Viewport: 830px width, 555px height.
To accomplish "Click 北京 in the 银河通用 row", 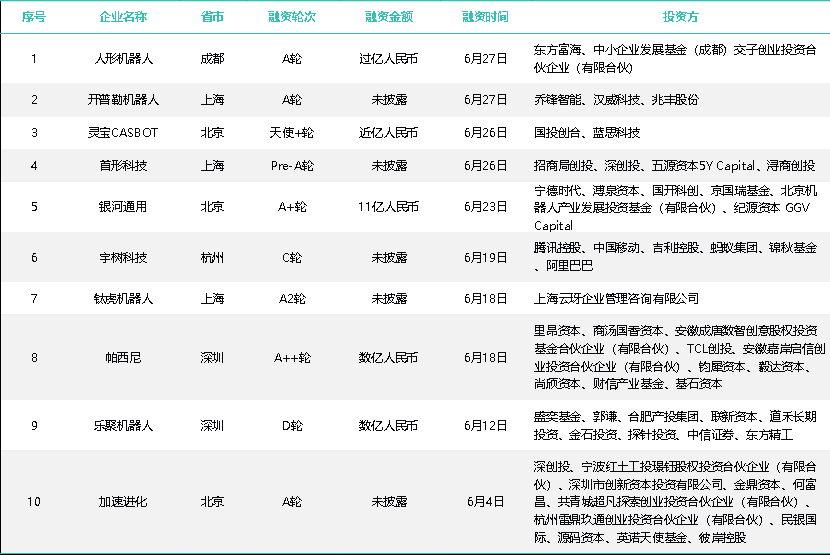I will [212, 207].
